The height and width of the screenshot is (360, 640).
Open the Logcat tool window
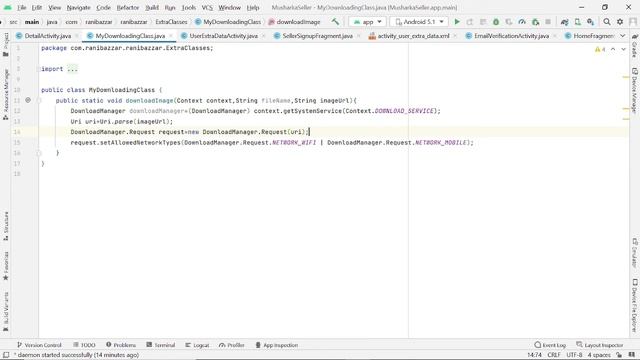pyautogui.click(x=197, y=345)
